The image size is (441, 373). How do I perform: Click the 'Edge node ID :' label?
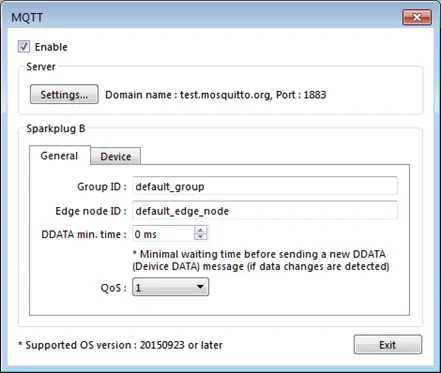[x=91, y=211]
